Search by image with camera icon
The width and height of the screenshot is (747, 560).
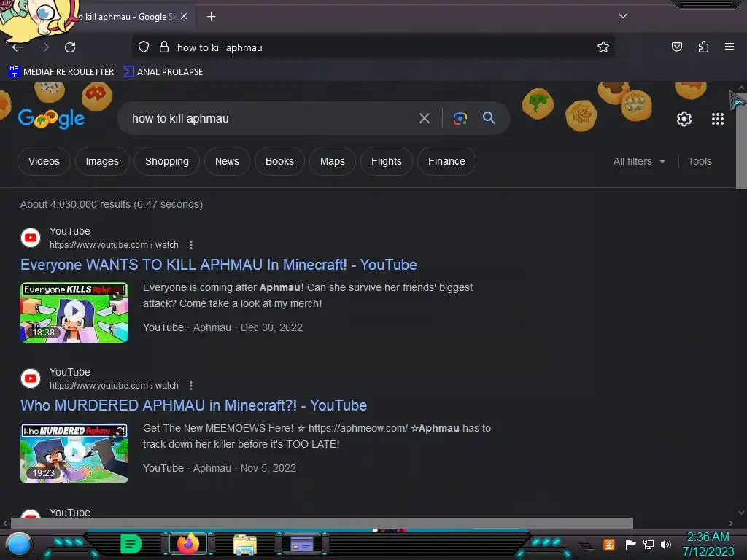[460, 118]
